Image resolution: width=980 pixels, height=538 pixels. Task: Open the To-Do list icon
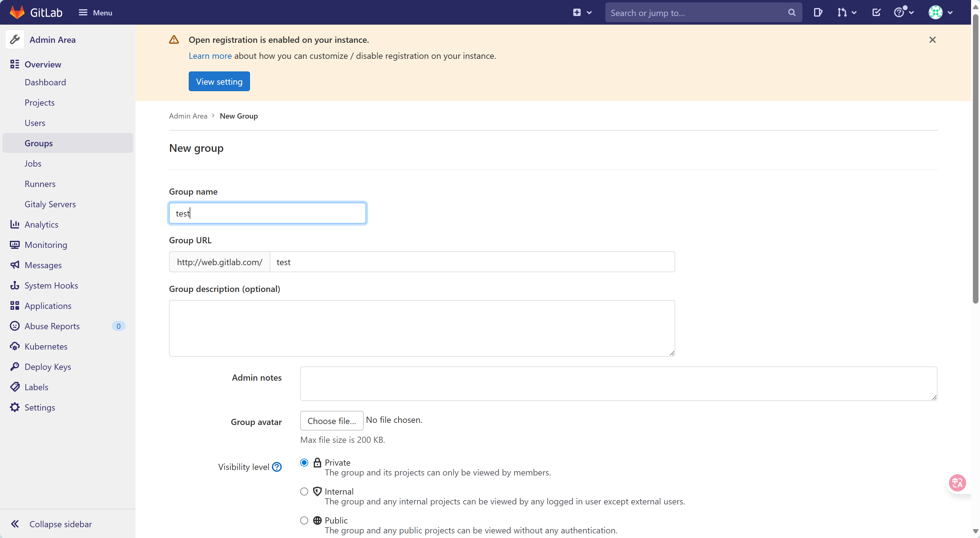[x=876, y=13]
